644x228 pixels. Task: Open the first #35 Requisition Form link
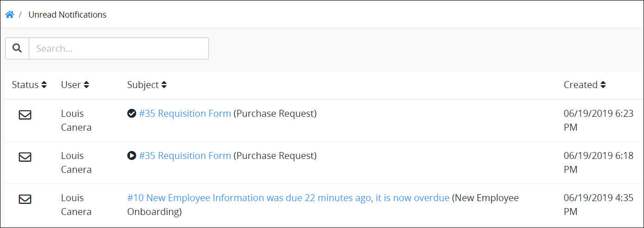point(185,114)
